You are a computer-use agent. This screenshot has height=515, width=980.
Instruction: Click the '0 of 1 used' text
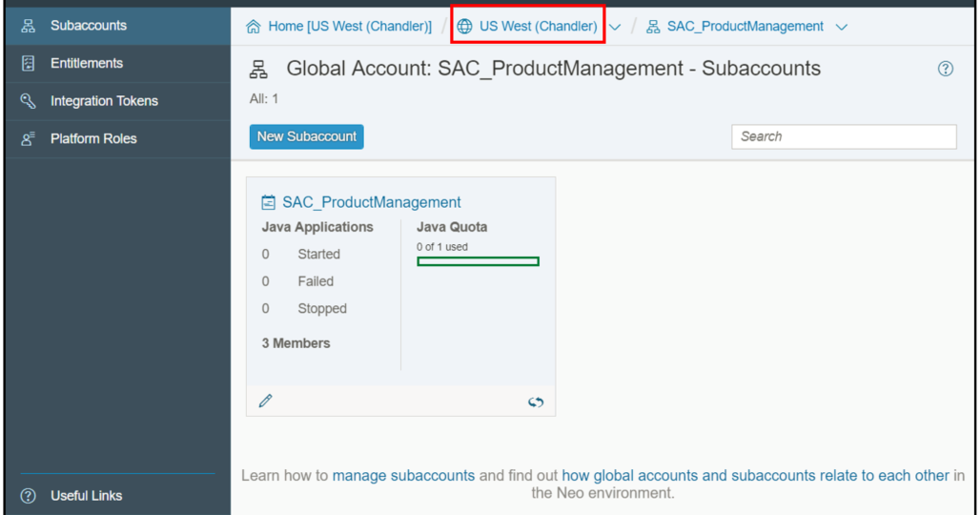[442, 247]
